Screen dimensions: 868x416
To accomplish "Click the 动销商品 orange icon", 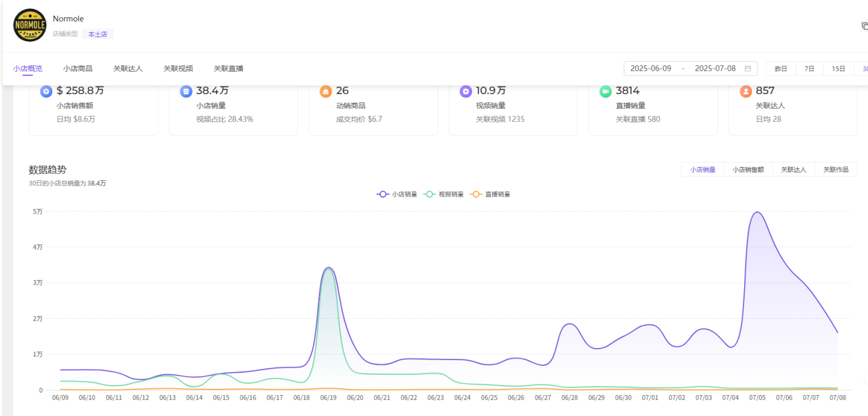I will pyautogui.click(x=325, y=91).
